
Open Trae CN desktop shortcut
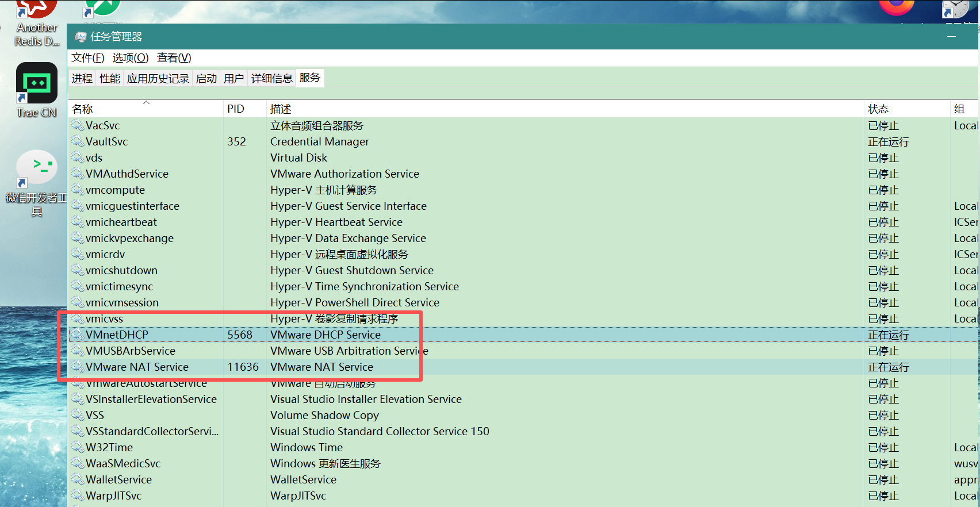(37, 90)
